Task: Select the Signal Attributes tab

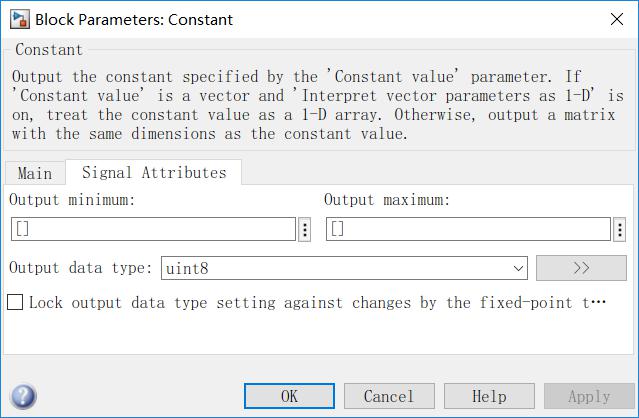Action: coord(154,172)
